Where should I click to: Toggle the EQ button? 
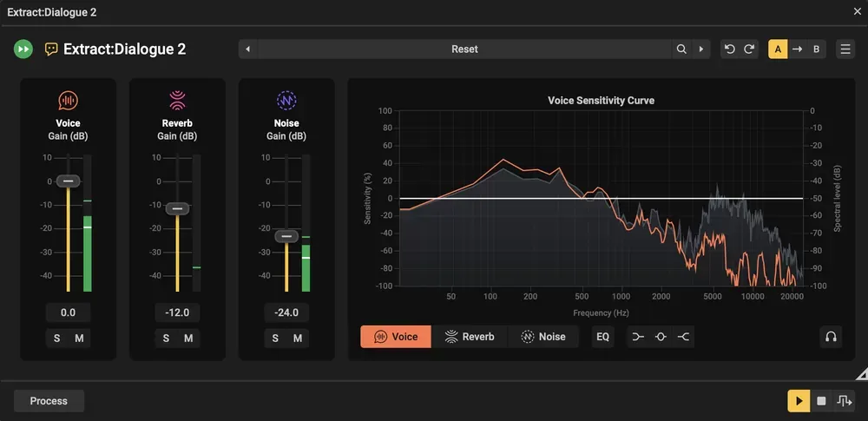click(x=603, y=337)
